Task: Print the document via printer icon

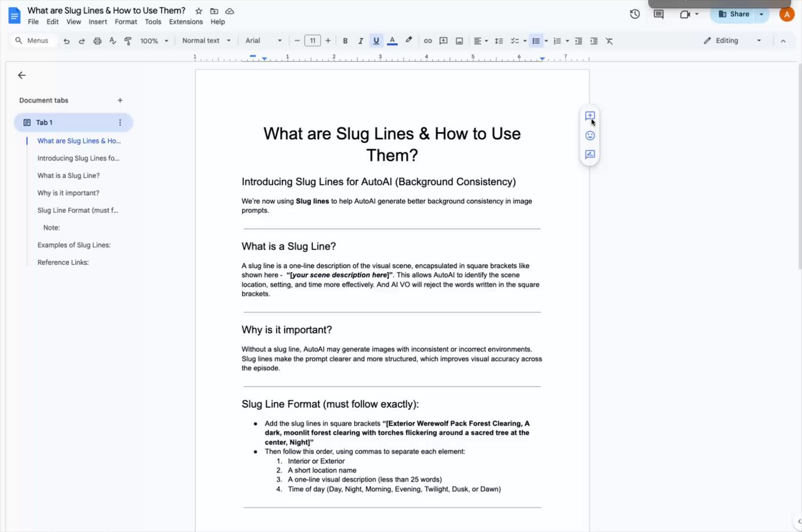Action: [x=97, y=41]
